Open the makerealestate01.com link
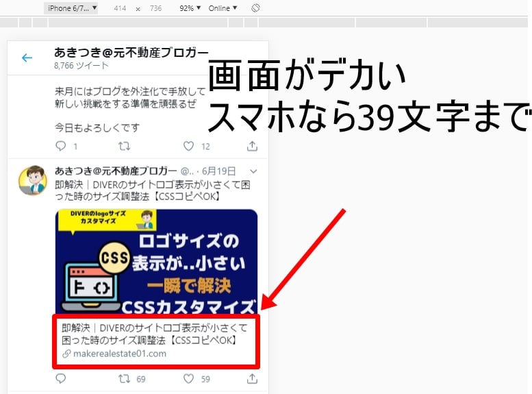 (x=120, y=354)
